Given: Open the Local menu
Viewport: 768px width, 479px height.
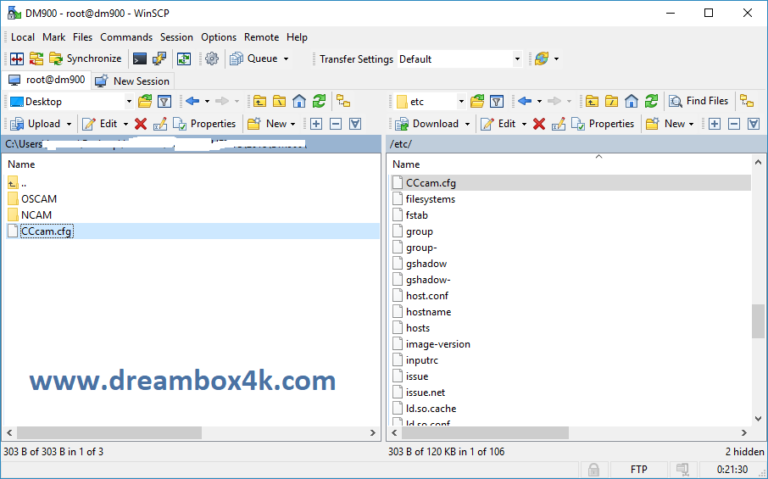Looking at the screenshot, I should point(23,37).
